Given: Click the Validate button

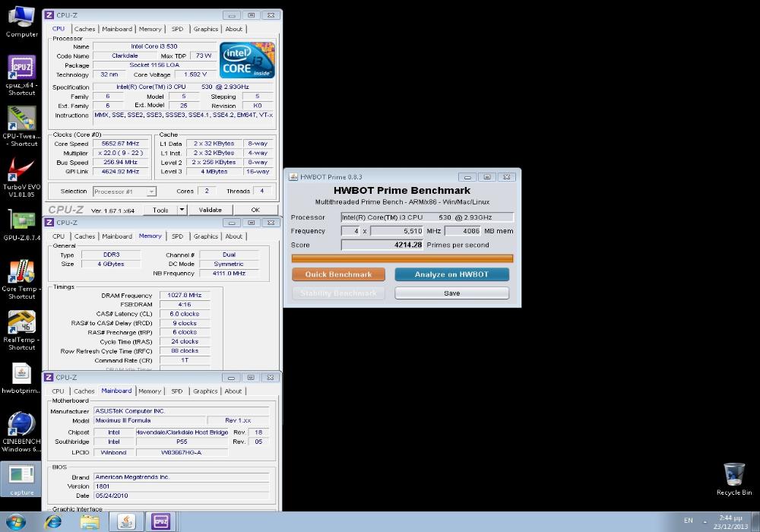Looking at the screenshot, I should 210,210.
